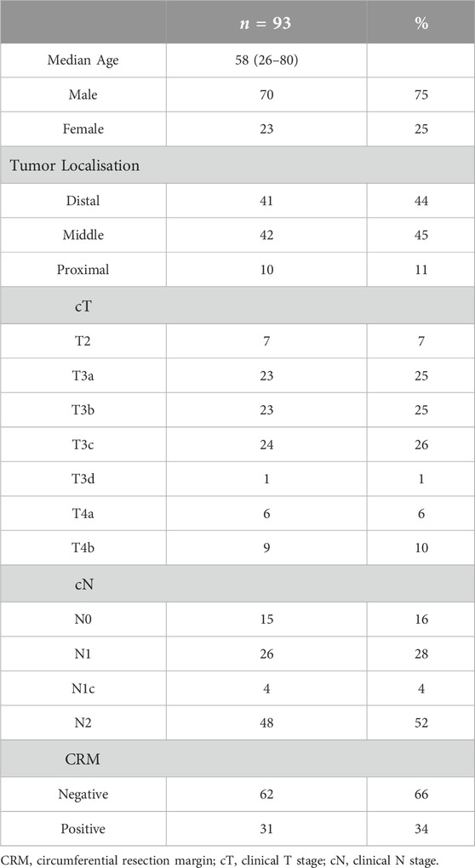Click the Median Age row label
475x868 pixels.
coord(83,60)
